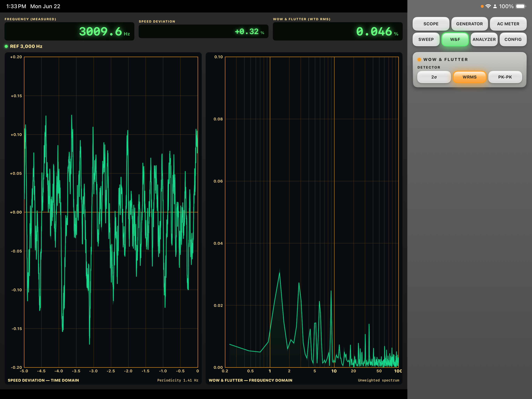
Task: Click inside the time domain speed deviation plot
Action: (111, 212)
